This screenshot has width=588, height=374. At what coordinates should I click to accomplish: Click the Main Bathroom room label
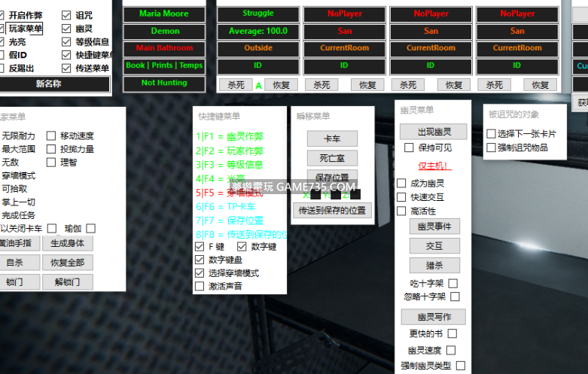pyautogui.click(x=164, y=48)
